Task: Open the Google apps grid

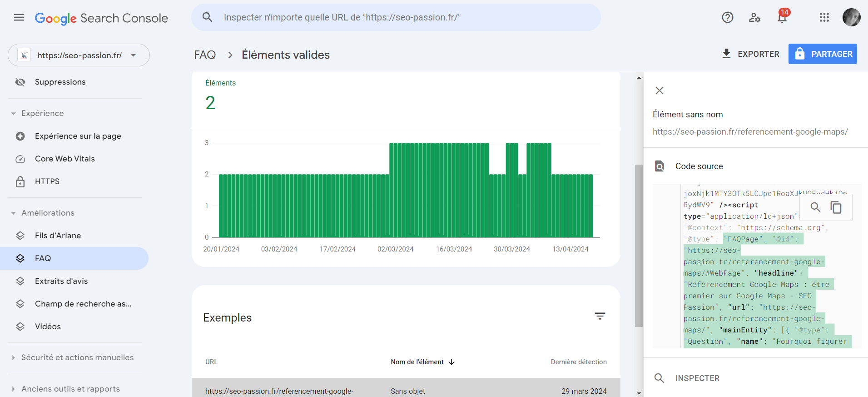Action: click(824, 17)
